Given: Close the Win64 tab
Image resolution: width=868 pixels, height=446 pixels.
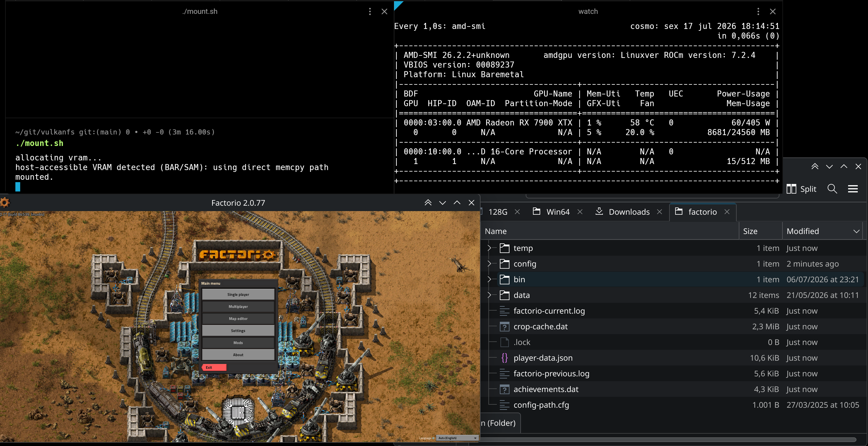Looking at the screenshot, I should click(580, 212).
